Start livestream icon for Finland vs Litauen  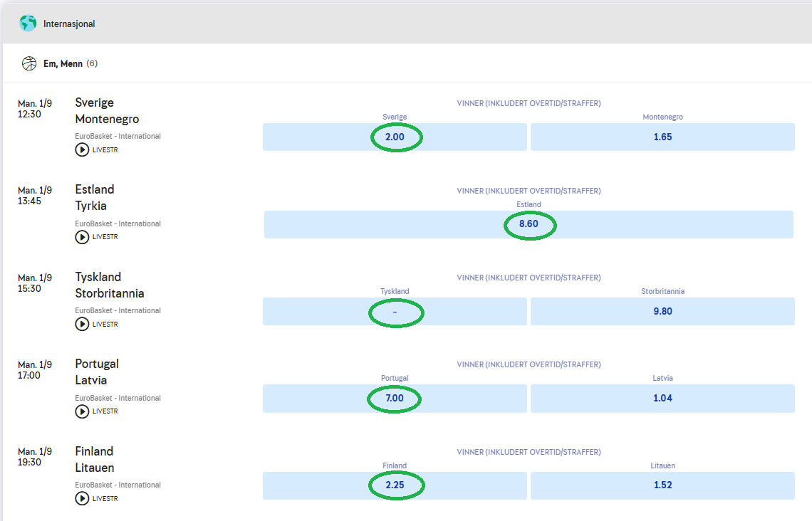[x=83, y=498]
